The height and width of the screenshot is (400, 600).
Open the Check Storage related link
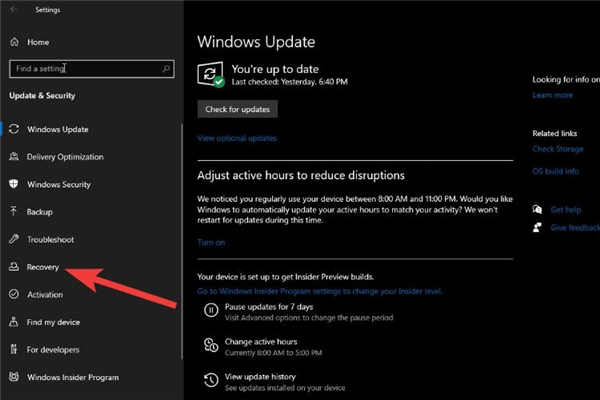tap(558, 149)
